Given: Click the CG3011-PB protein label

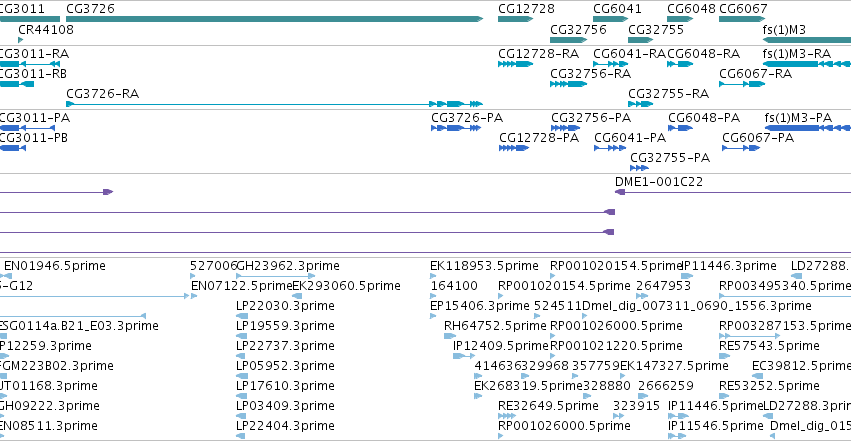Looking at the screenshot, I should (x=34, y=138).
